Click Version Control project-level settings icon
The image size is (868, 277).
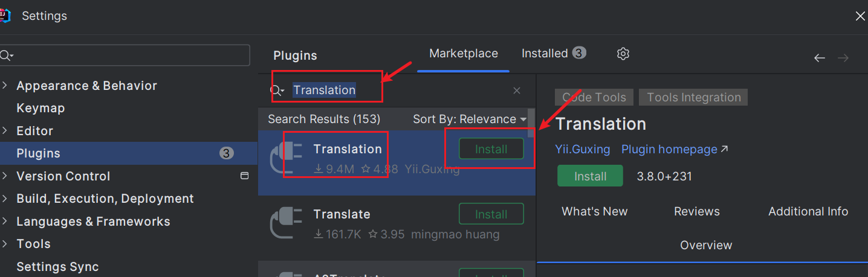click(x=245, y=176)
